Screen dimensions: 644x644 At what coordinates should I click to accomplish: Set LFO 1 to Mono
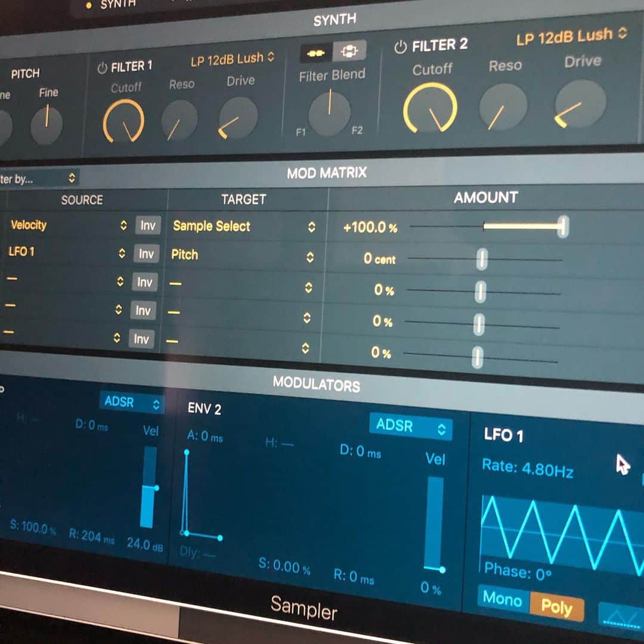(503, 599)
